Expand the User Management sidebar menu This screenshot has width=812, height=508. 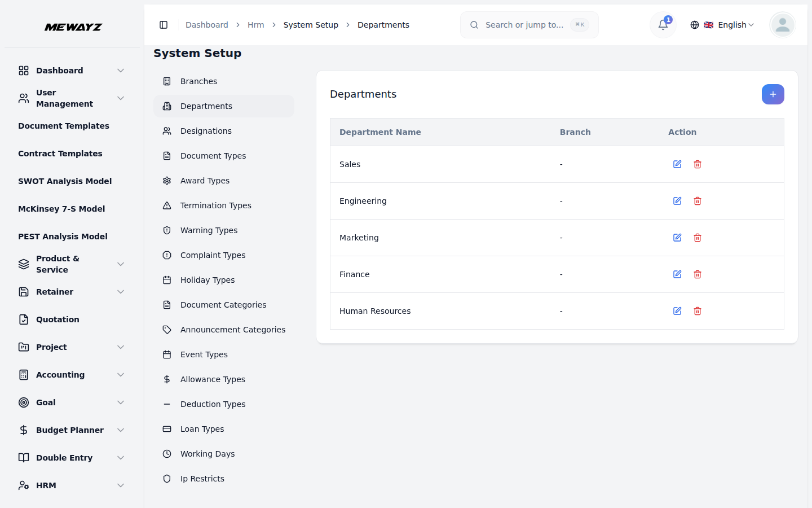71,98
